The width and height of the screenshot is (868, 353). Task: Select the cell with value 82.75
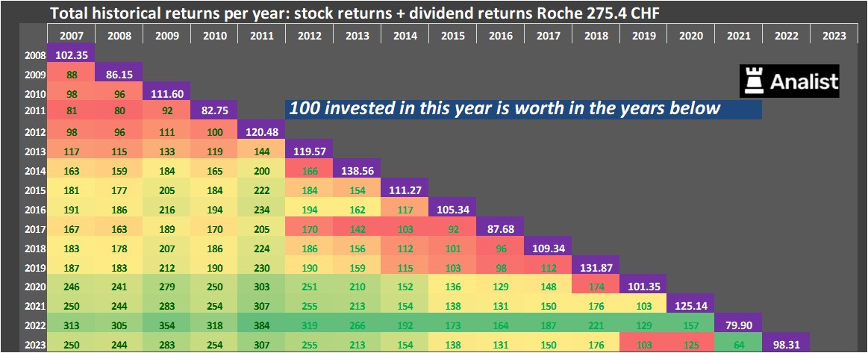coord(214,110)
